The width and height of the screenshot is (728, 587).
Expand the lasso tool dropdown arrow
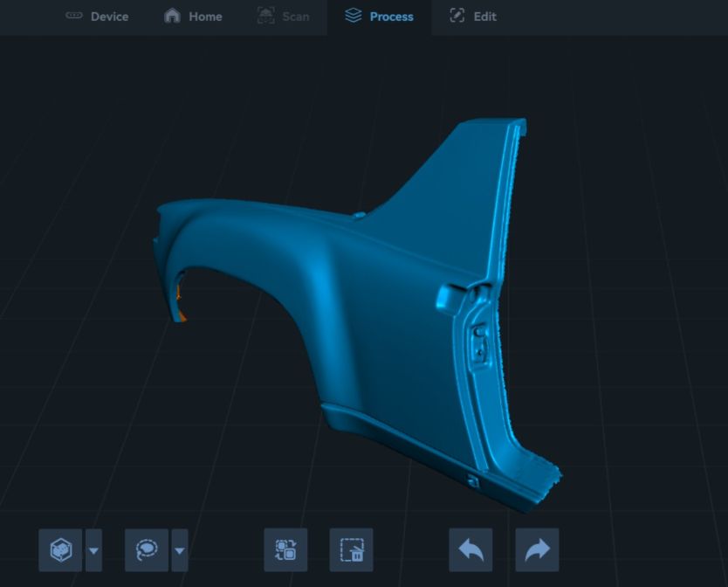(x=180, y=550)
